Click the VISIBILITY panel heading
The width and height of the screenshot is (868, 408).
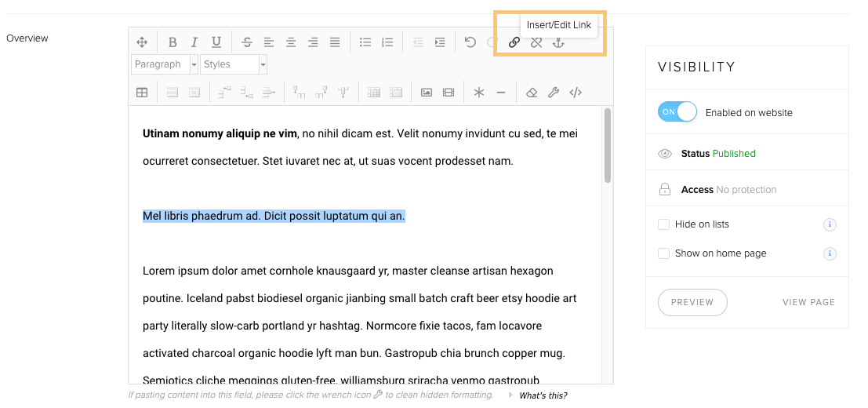(x=696, y=67)
